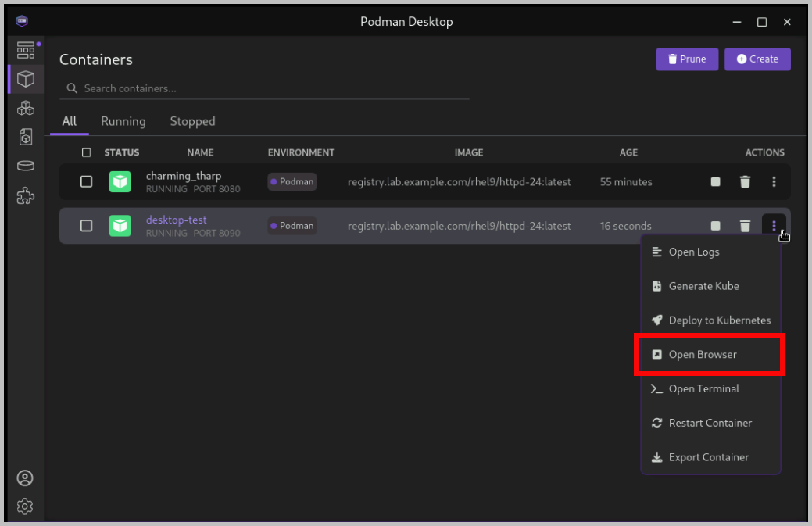Choose Open Terminal in the menu
The image size is (812, 526).
tap(703, 388)
